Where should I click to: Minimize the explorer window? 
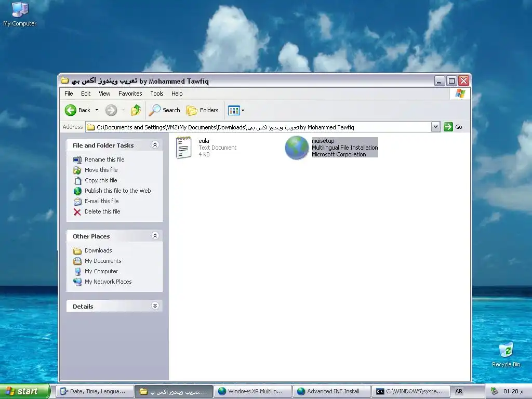pyautogui.click(x=440, y=81)
